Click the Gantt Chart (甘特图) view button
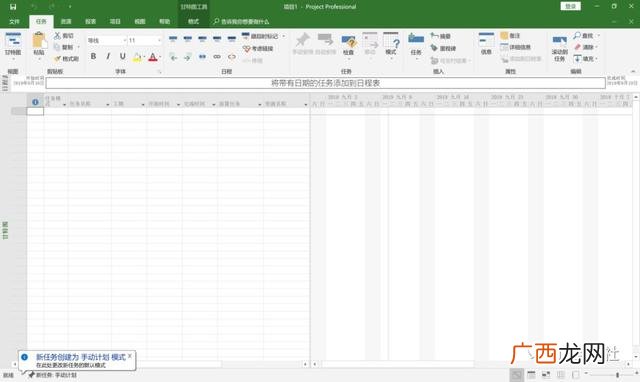This screenshot has height=382, width=640. [x=13, y=46]
